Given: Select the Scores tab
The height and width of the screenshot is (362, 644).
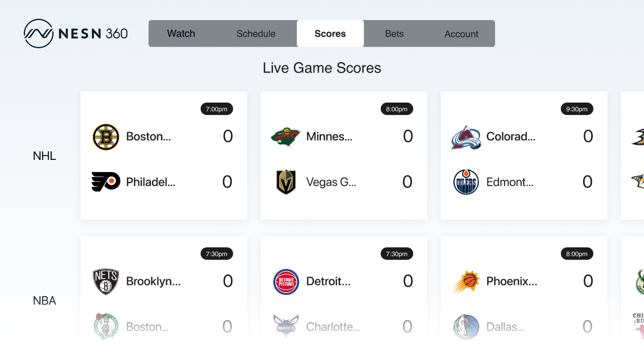Looking at the screenshot, I should click(330, 33).
